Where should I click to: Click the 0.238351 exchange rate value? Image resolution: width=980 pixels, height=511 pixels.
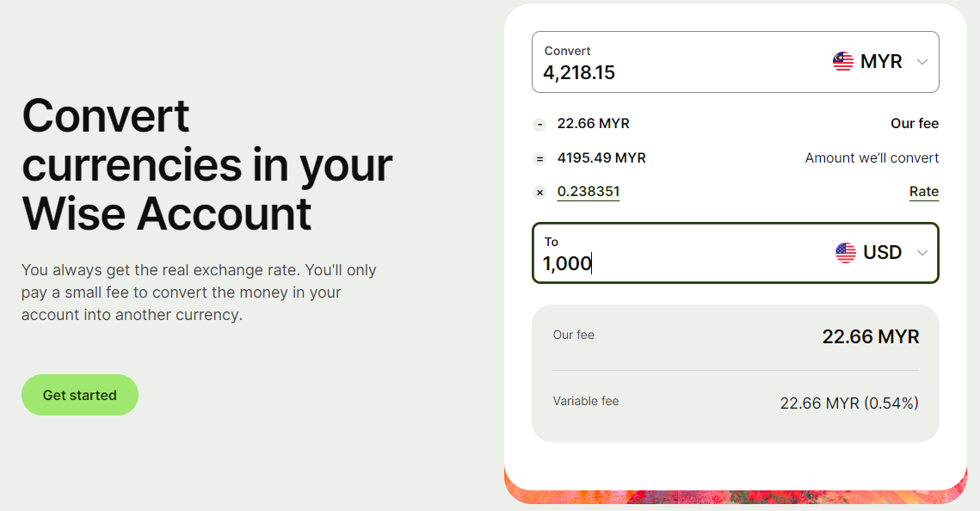(589, 192)
